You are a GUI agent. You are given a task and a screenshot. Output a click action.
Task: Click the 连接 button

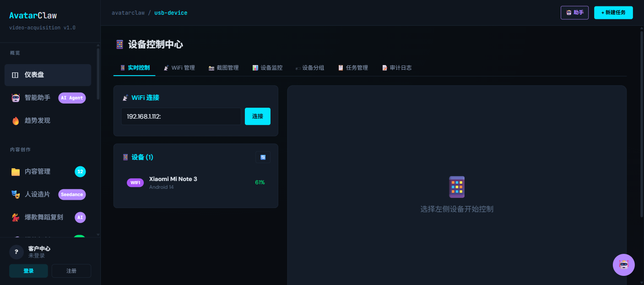(x=258, y=116)
